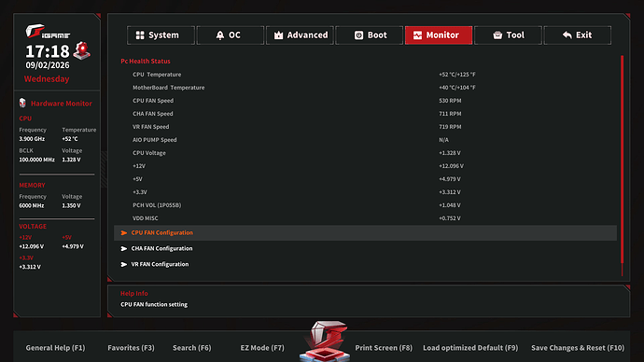Click the System grid icon

click(140, 35)
